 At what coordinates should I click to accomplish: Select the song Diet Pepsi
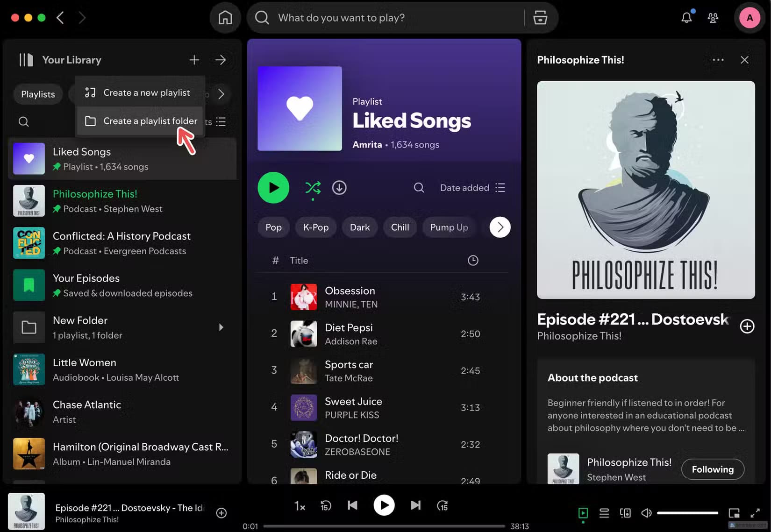(x=382, y=334)
